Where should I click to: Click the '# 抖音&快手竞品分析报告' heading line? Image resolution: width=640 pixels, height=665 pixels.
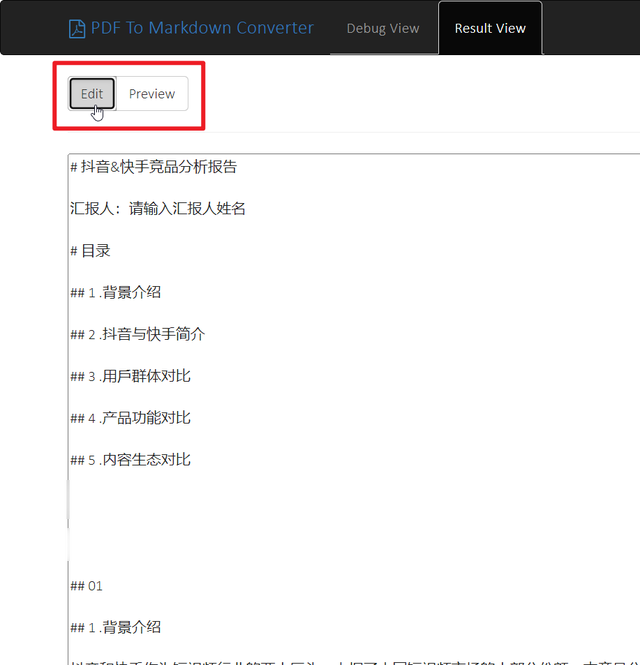point(154,167)
